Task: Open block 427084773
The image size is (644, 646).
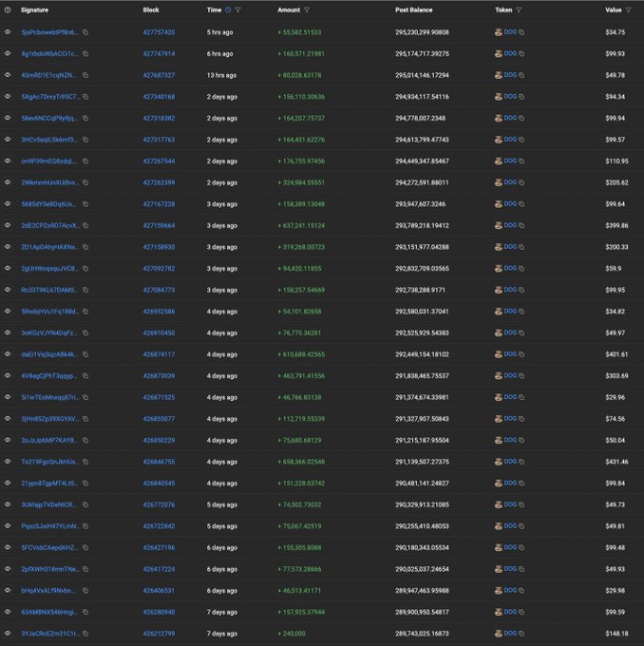Action: click(x=159, y=290)
